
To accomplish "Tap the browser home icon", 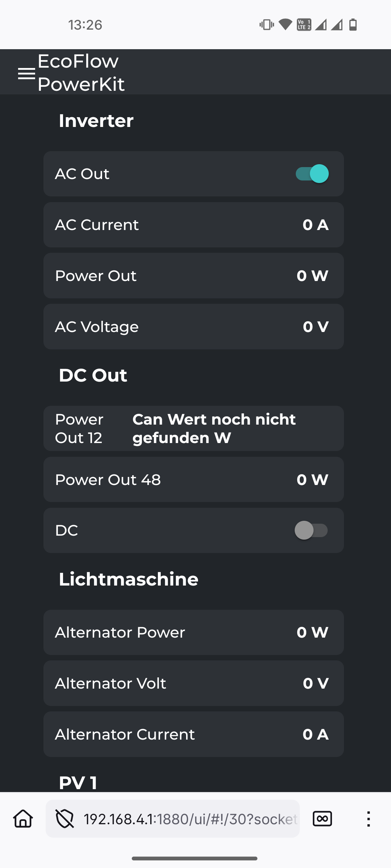I will 23,818.
